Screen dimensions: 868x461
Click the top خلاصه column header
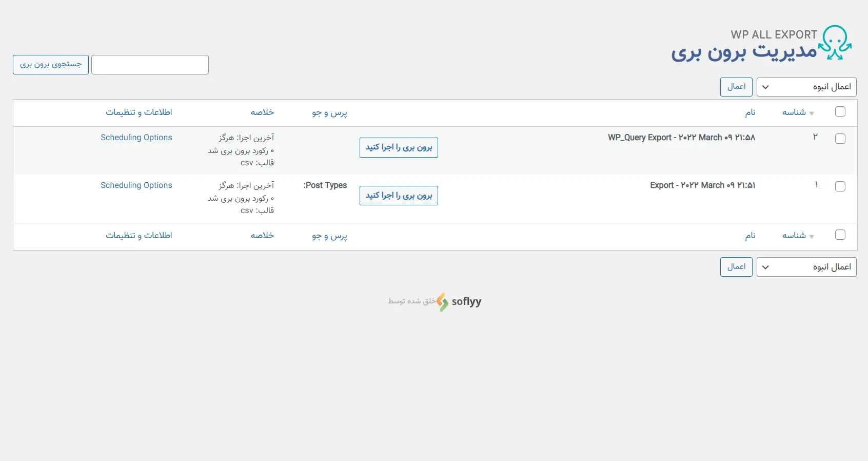pos(262,112)
